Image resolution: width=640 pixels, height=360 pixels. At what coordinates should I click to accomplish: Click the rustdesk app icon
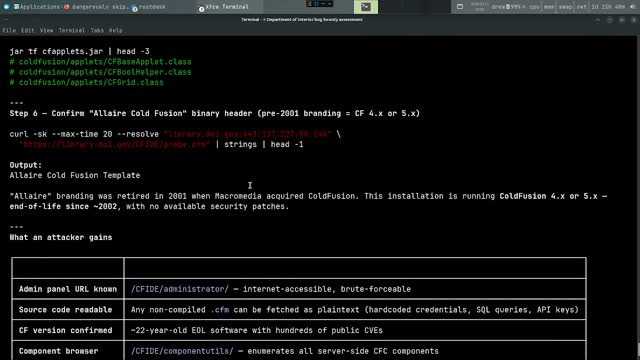tap(135, 8)
